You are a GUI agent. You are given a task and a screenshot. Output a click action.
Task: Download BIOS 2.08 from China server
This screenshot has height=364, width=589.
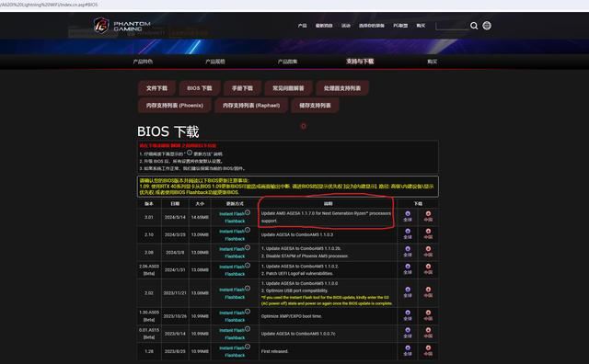coord(428,252)
